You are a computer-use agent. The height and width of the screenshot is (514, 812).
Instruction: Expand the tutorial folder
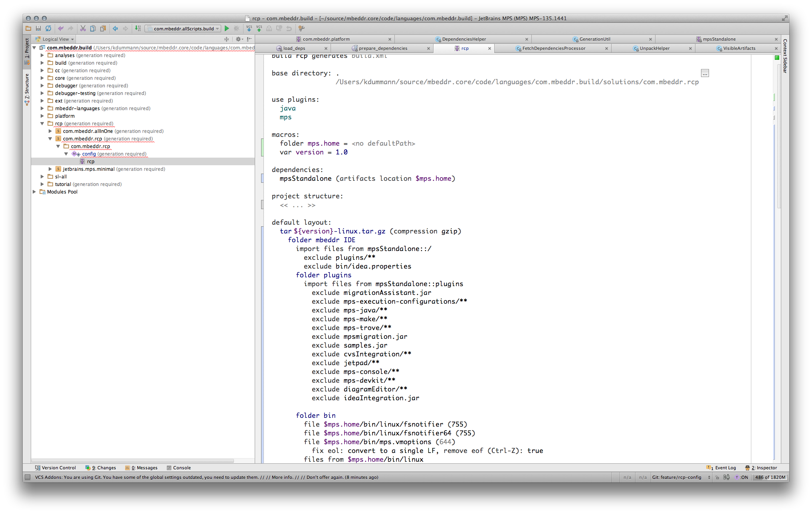coord(42,184)
